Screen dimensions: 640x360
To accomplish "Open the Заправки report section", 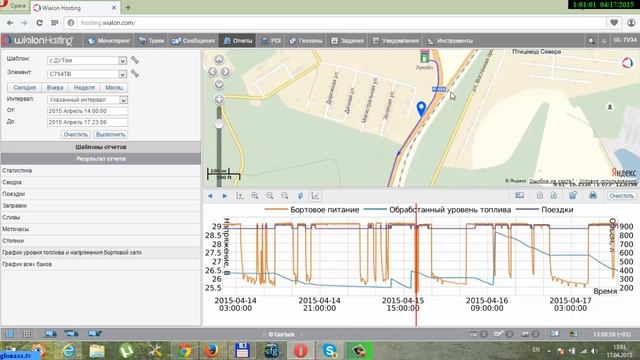I will coord(100,206).
